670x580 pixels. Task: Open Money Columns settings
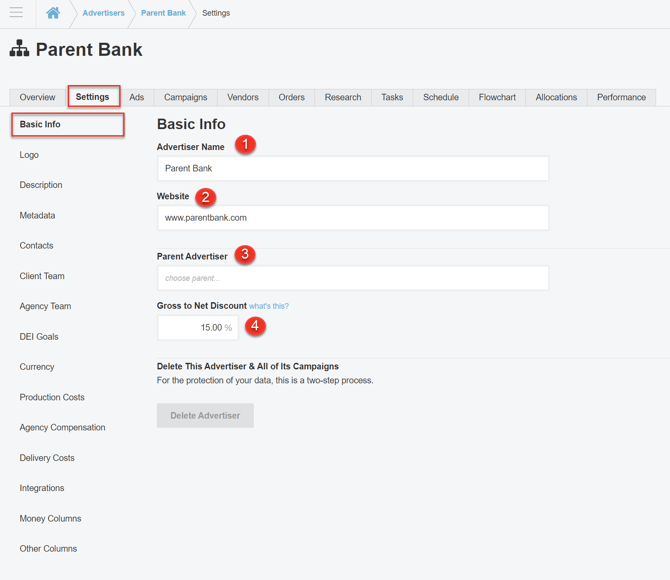[50, 518]
